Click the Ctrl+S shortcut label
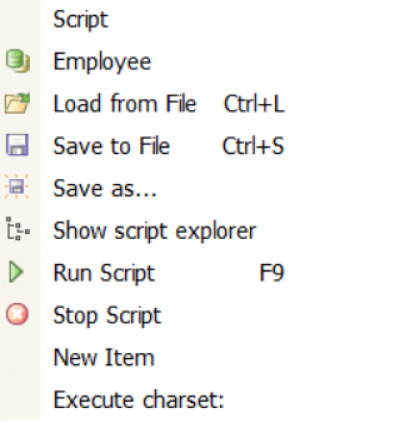Viewport: 400px width, 423px height. [x=253, y=146]
